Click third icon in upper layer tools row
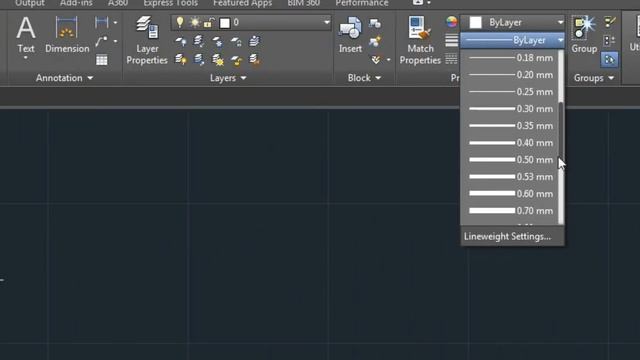 218,41
